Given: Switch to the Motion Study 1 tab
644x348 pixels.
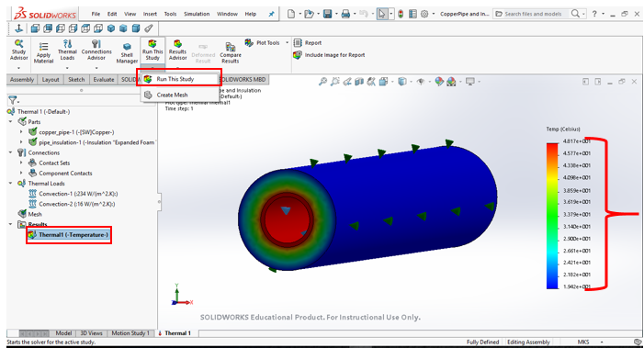Looking at the screenshot, I should pos(131,333).
